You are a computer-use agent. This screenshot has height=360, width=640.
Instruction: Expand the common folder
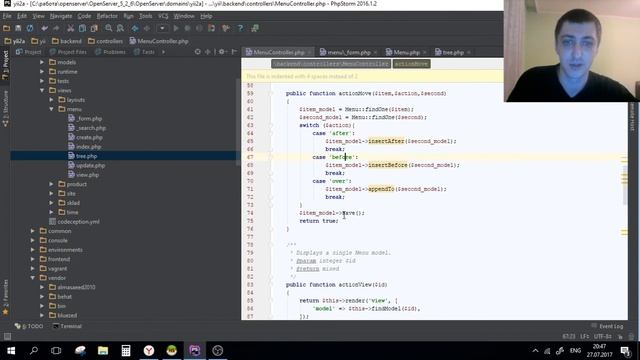tap(33, 231)
